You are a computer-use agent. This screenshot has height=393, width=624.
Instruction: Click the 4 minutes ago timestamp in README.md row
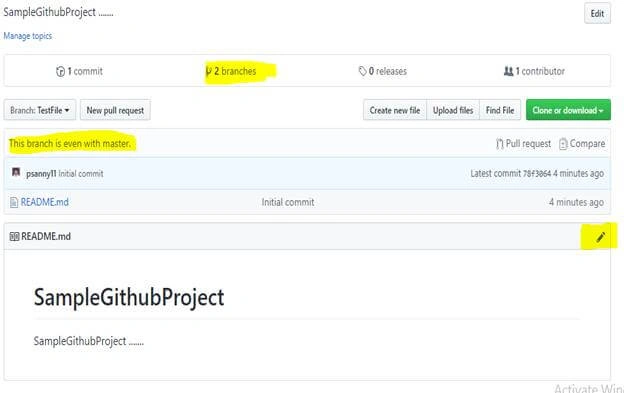pos(576,202)
